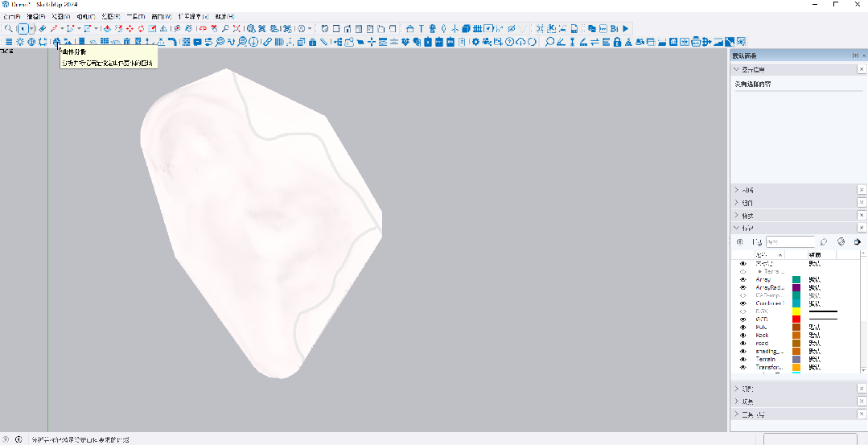Open the dropdown arrow beside the Select tool

(x=31, y=29)
